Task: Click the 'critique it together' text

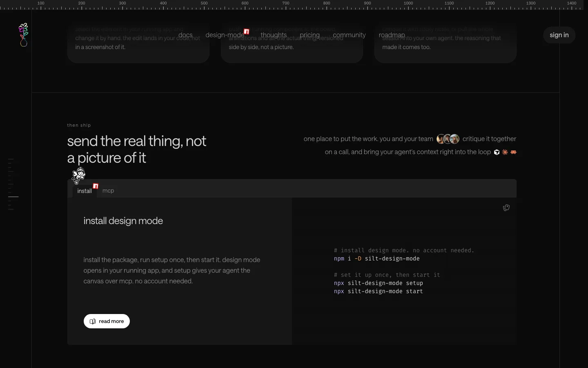Action: pos(489,139)
